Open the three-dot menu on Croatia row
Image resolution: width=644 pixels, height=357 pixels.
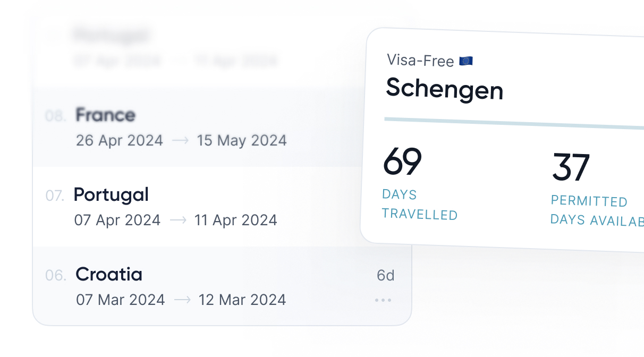click(383, 300)
